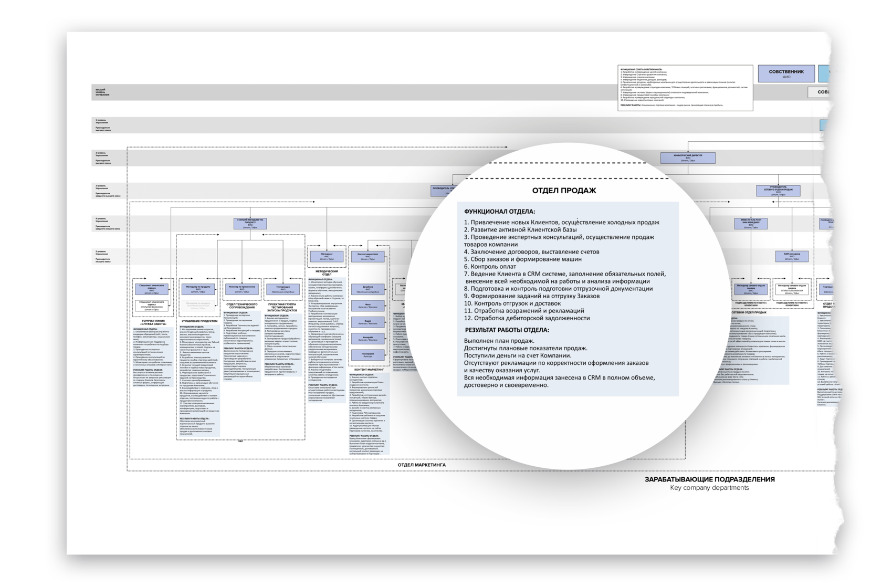Click the 4 уровень управления row label
Image resolution: width=882 pixels, height=588 pixels.
[108, 224]
